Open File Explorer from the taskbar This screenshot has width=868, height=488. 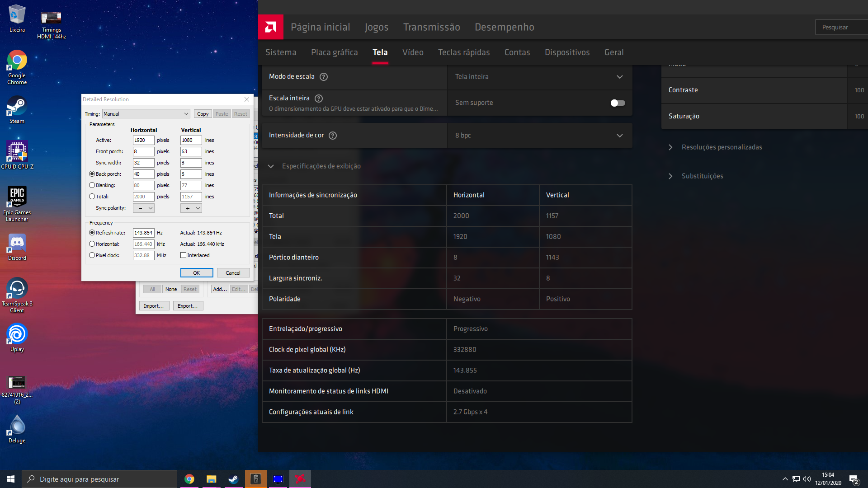211,479
